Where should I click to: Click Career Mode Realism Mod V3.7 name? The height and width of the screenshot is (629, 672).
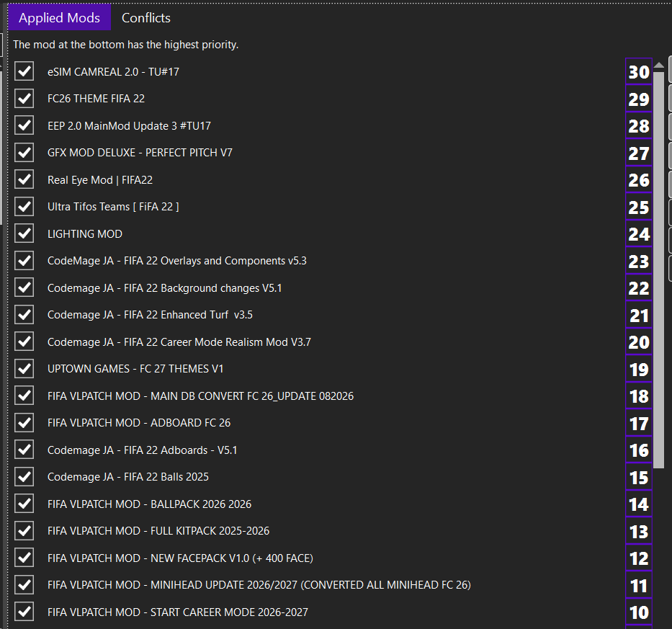click(x=179, y=342)
